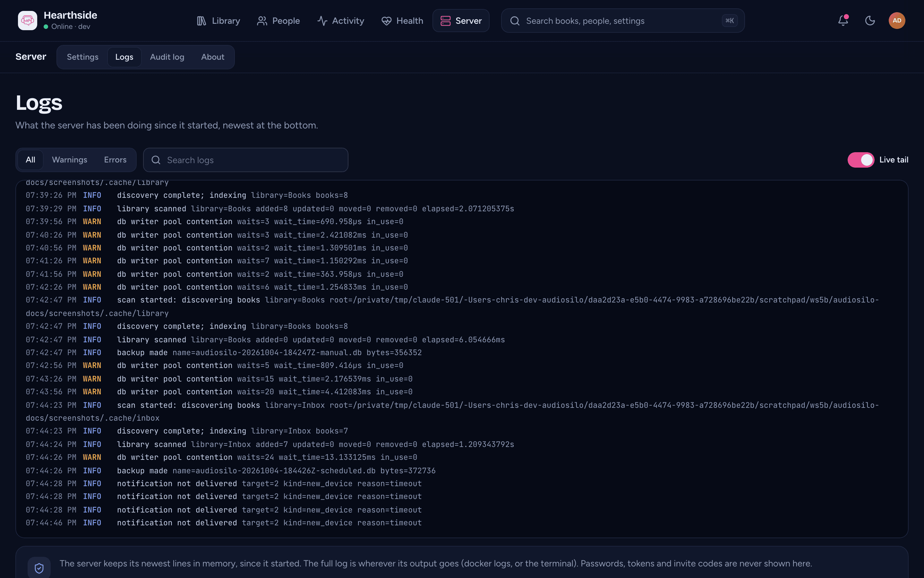Click the Hearthside app name
The height and width of the screenshot is (578, 924).
click(x=70, y=15)
